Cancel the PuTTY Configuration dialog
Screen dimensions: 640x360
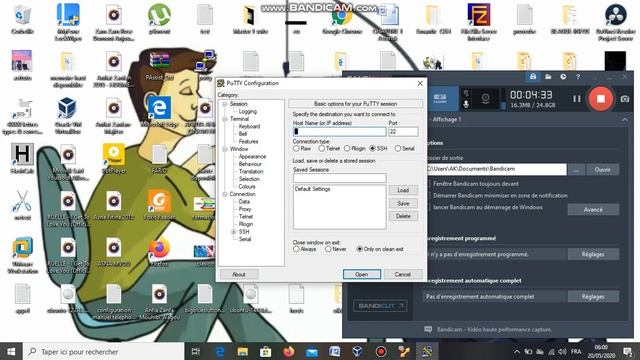tap(402, 274)
